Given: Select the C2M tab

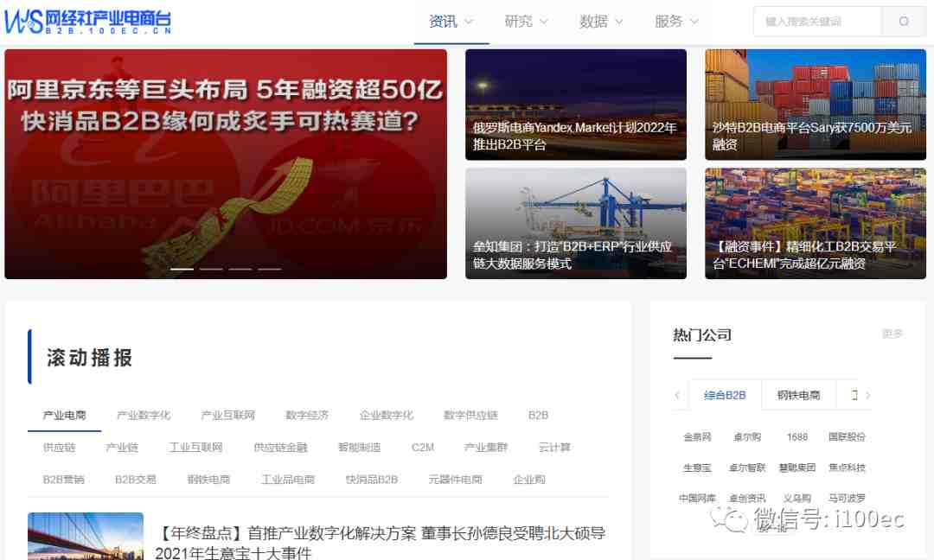Looking at the screenshot, I should [423, 447].
